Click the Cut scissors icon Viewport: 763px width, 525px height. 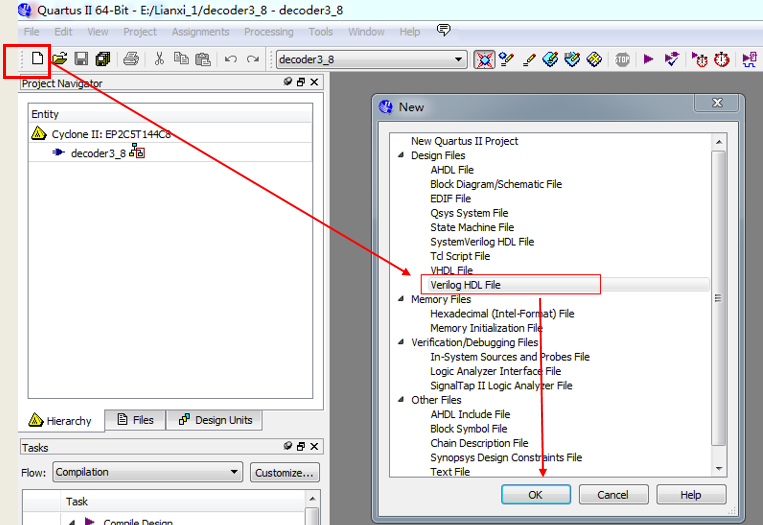[x=159, y=59]
